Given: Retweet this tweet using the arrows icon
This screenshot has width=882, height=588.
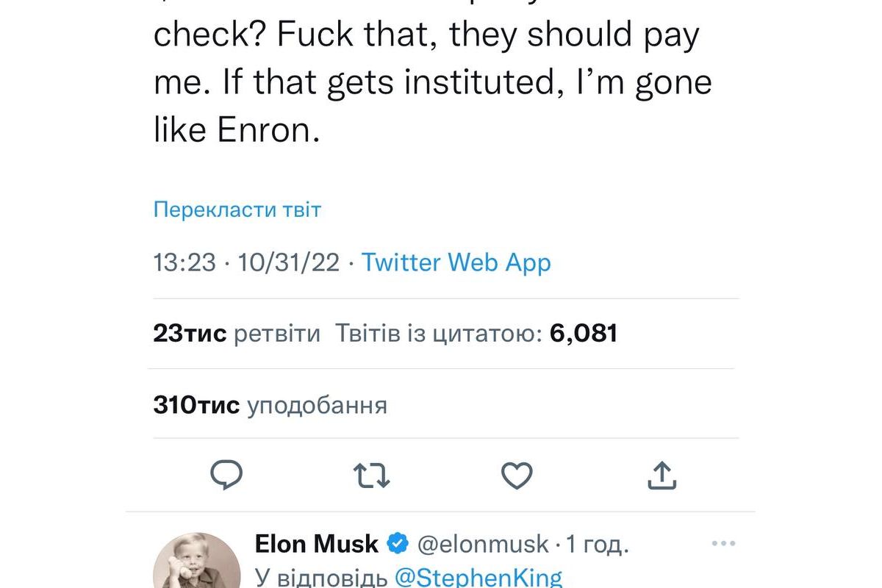Looking at the screenshot, I should click(372, 476).
